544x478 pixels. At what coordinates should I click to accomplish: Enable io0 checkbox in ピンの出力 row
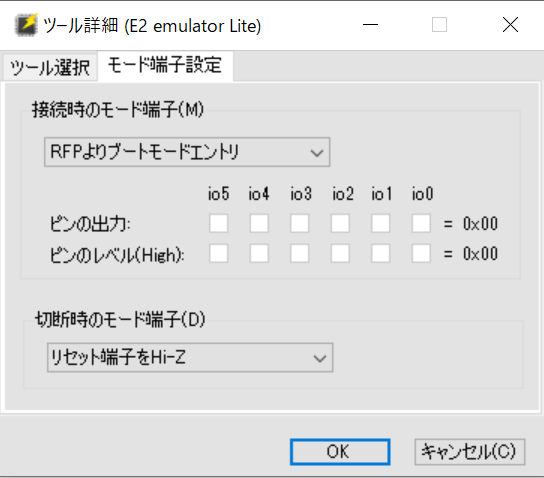point(421,223)
